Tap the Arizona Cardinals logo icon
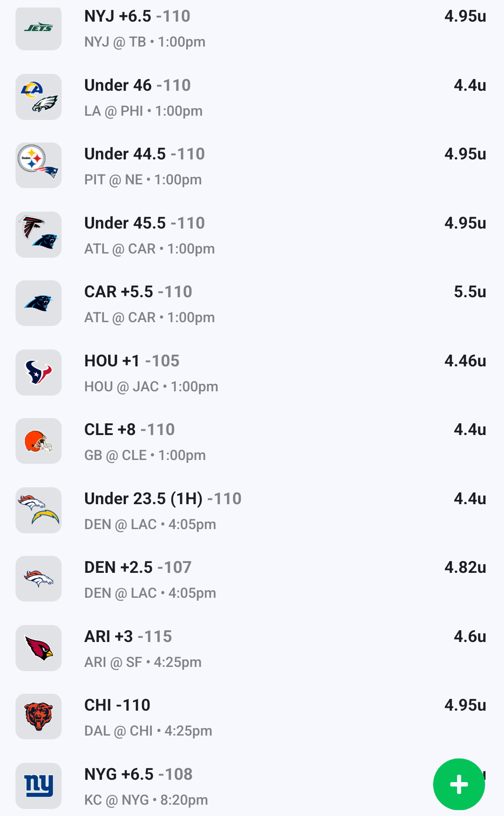 tap(39, 648)
